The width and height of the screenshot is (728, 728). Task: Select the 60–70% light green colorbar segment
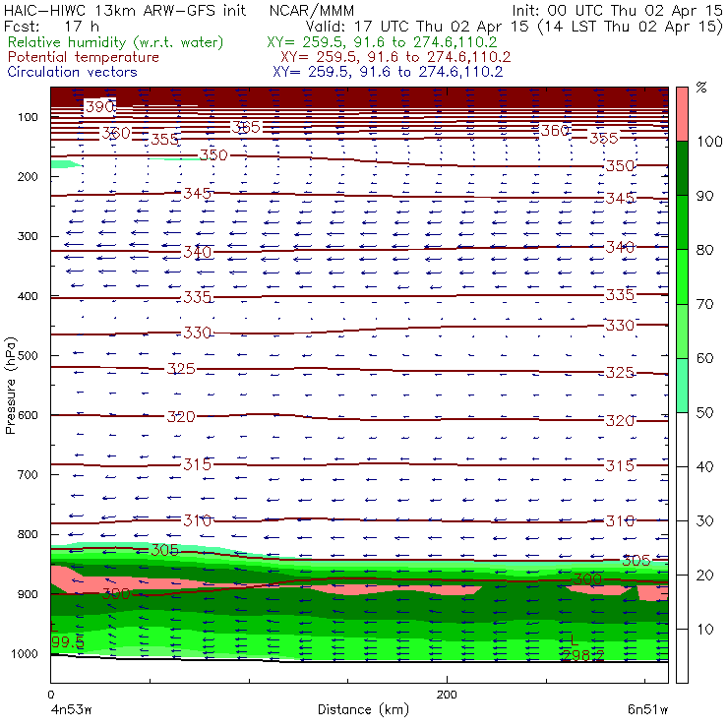pos(682,331)
